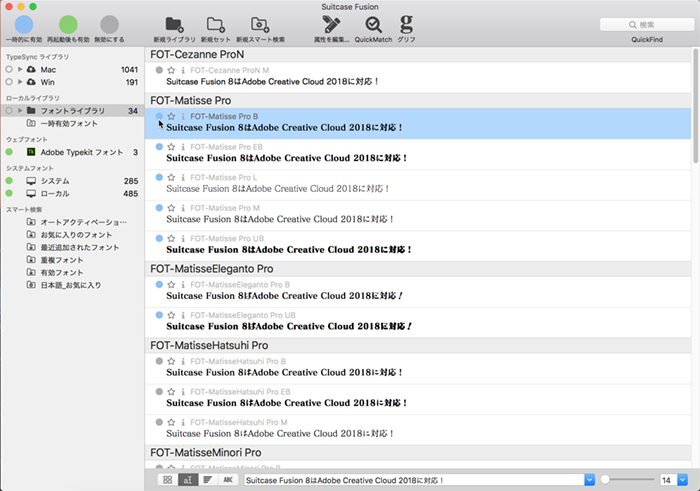
Task: Switch to paragraph preview view
Action: coord(208,480)
